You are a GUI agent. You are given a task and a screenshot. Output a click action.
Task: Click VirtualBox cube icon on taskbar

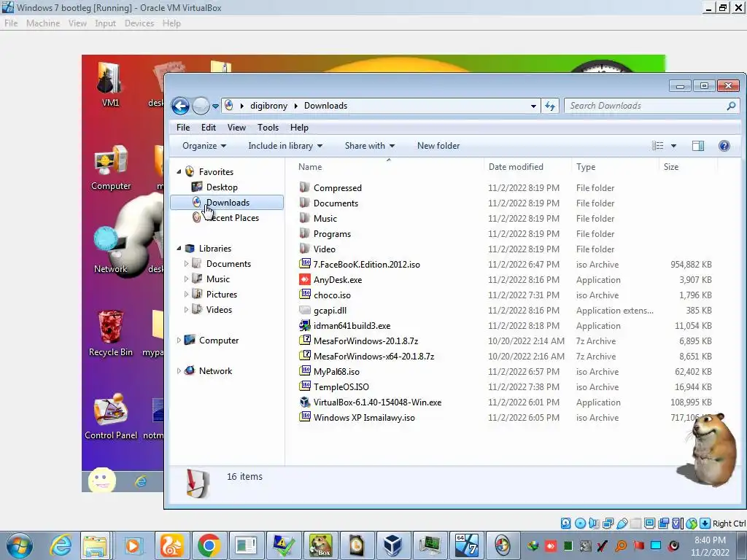pyautogui.click(x=392, y=545)
